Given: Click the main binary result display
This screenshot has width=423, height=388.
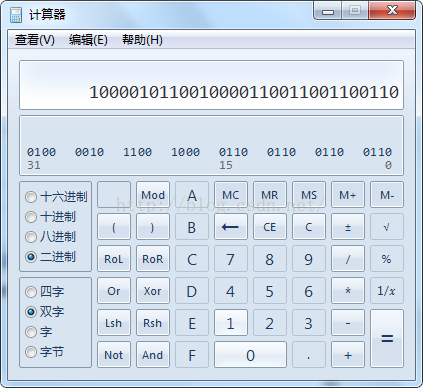Looking at the screenshot, I should [211, 85].
